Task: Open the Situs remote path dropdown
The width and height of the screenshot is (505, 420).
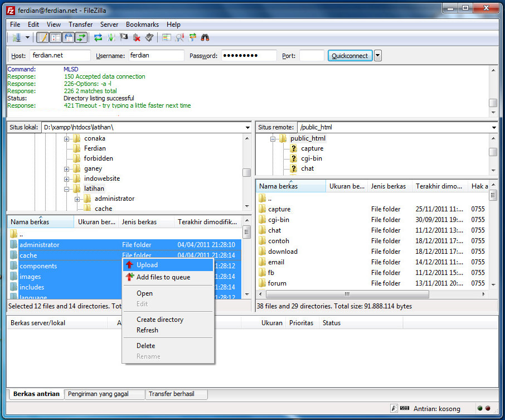Action: click(x=494, y=127)
